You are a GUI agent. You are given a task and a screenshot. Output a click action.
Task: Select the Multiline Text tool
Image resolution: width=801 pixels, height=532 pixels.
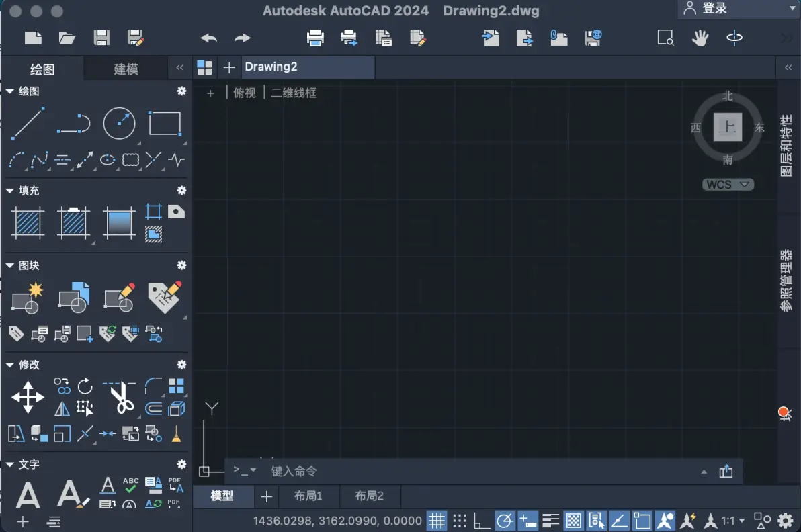coord(28,495)
